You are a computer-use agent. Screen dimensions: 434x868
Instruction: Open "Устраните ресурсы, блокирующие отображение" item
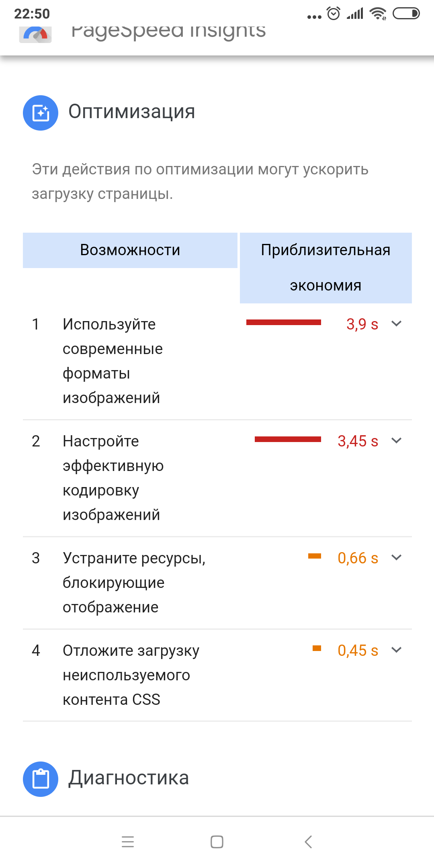point(134,582)
